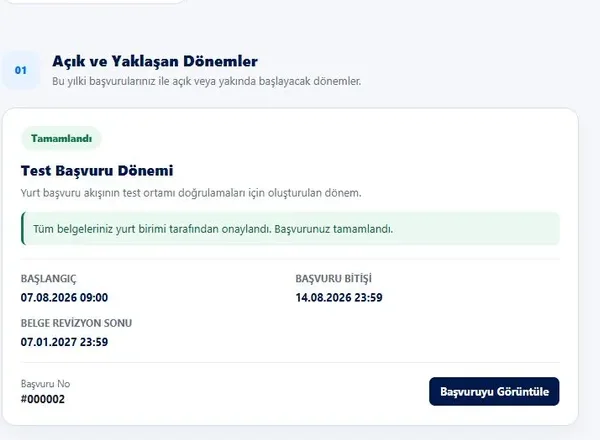Screen dimensions: 600x440
Task: Click the revision deadline 07.01.2027 23:59
Action: click(x=64, y=342)
